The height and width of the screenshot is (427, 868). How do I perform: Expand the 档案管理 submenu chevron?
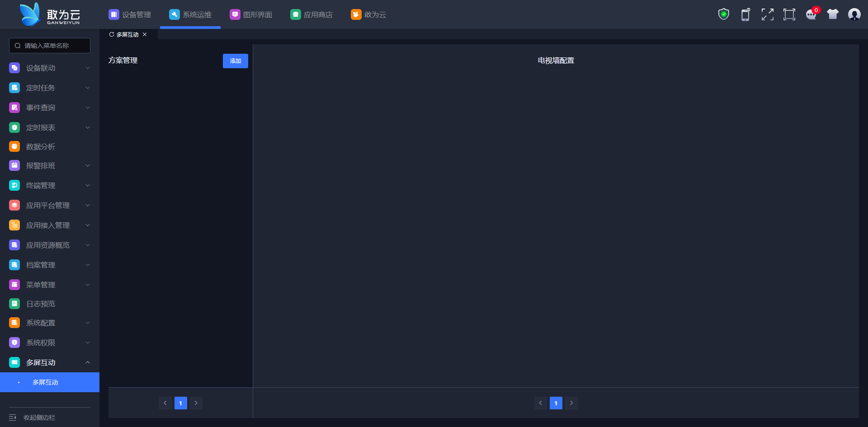[x=88, y=265]
